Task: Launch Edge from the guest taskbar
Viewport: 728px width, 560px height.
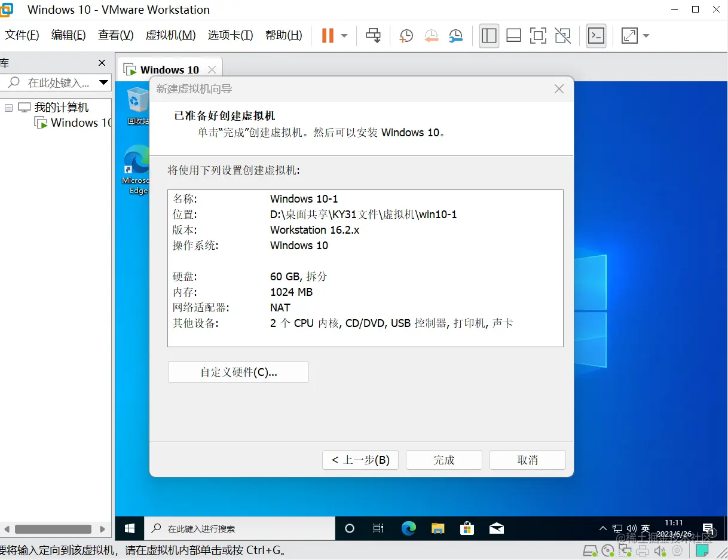Action: click(x=409, y=528)
